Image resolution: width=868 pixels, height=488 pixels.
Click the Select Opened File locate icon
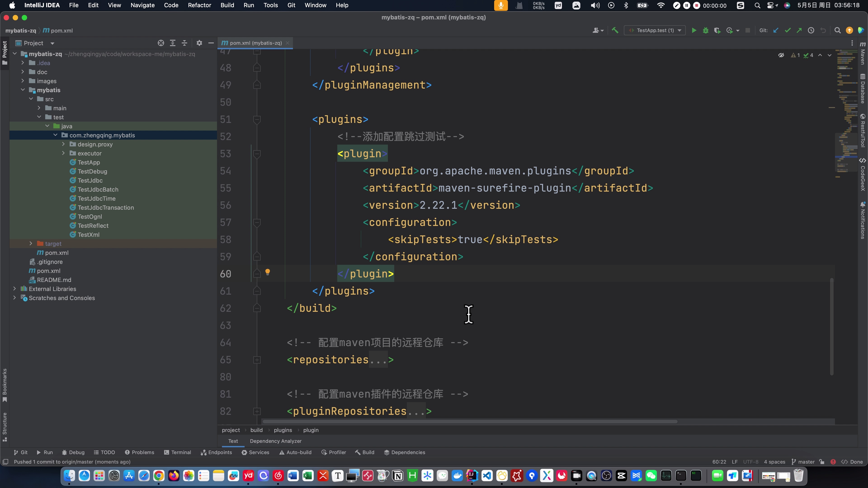coord(161,43)
